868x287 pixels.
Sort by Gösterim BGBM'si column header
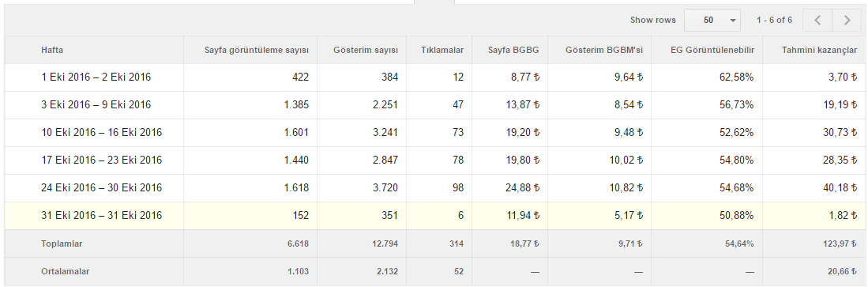[604, 50]
